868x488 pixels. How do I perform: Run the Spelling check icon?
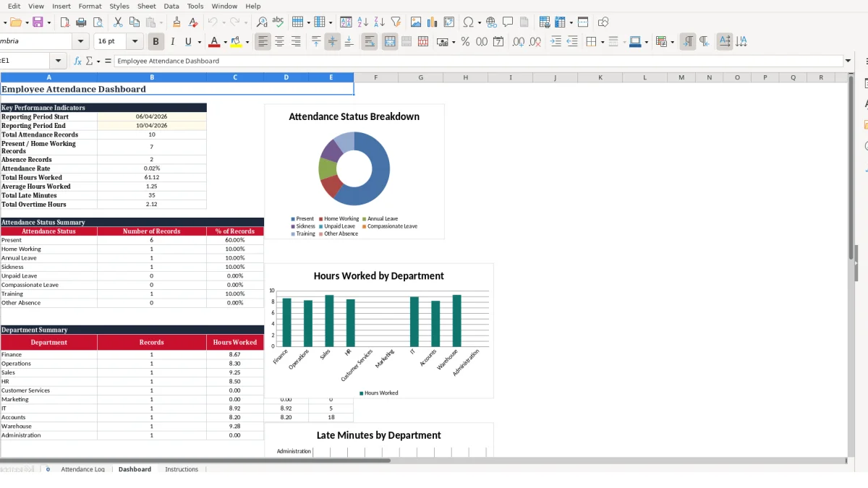click(x=278, y=22)
